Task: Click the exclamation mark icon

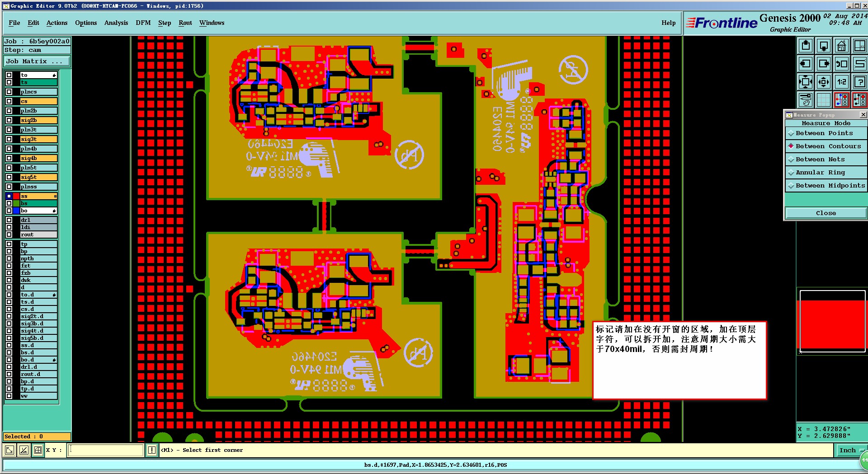Action: coord(152,450)
